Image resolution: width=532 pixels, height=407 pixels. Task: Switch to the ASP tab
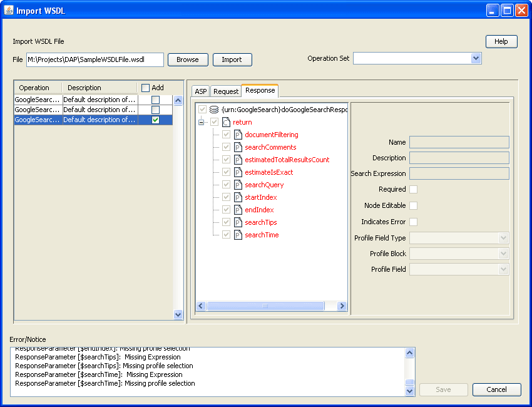[x=201, y=91]
